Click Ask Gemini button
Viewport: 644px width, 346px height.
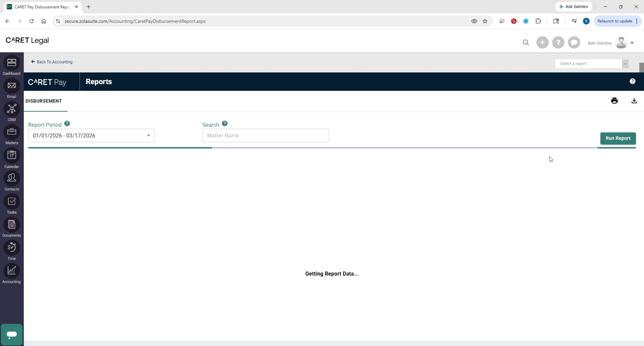click(x=573, y=7)
